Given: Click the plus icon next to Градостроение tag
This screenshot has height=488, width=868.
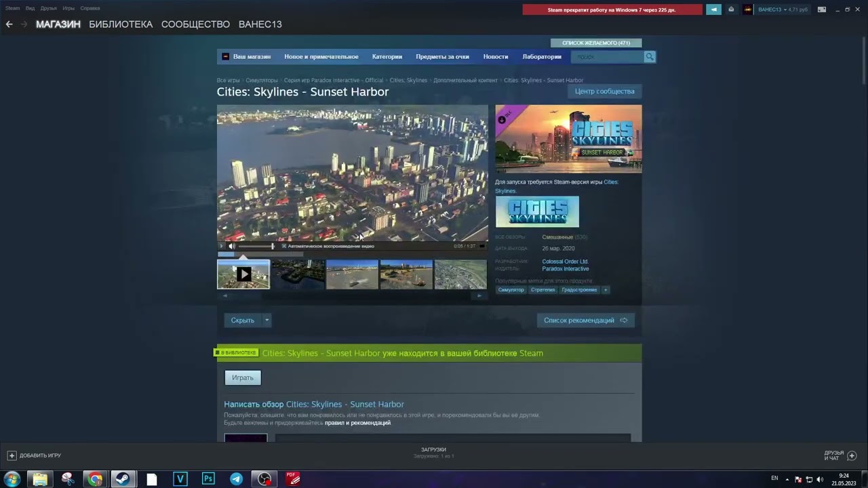Looking at the screenshot, I should (x=606, y=290).
